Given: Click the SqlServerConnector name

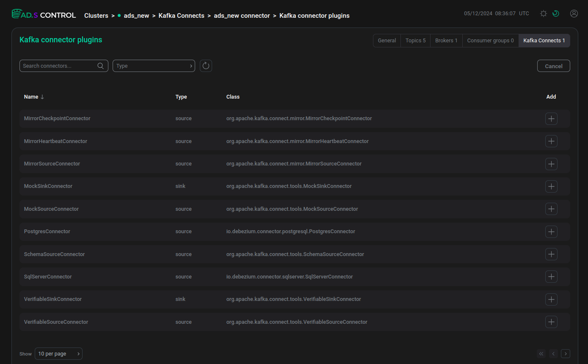Looking at the screenshot, I should [48, 277].
